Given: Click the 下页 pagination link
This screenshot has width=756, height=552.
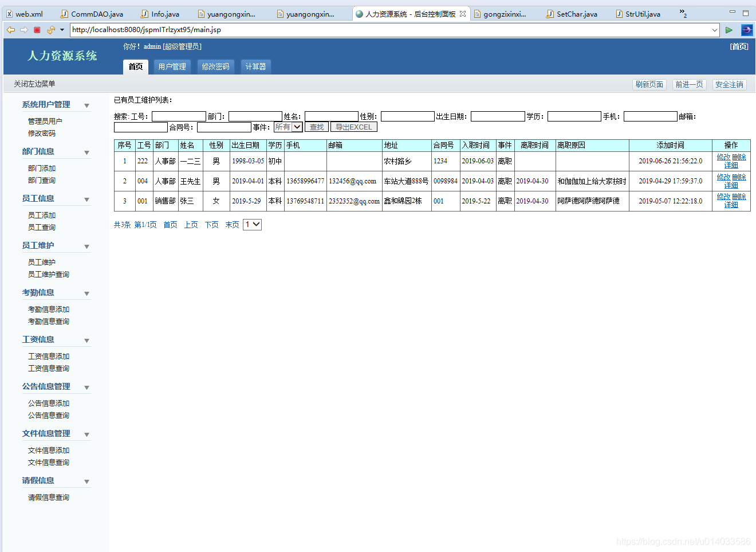Looking at the screenshot, I should (x=212, y=225).
